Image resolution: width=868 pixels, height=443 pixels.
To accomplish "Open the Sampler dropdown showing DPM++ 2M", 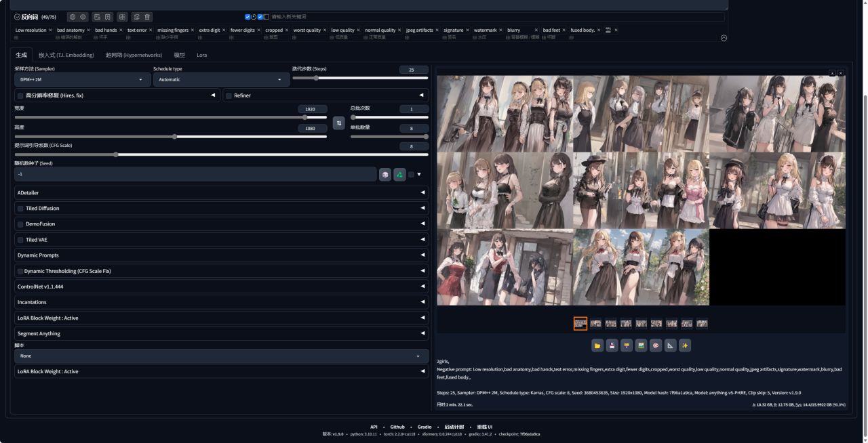I will [82, 80].
